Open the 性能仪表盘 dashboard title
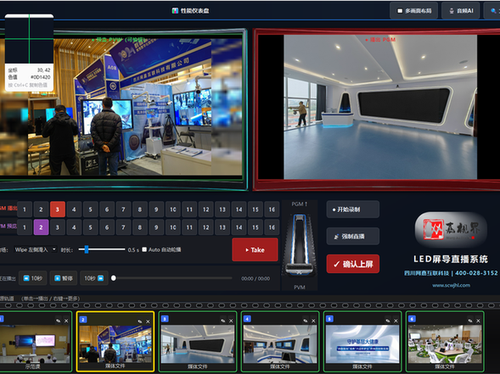 [191, 11]
